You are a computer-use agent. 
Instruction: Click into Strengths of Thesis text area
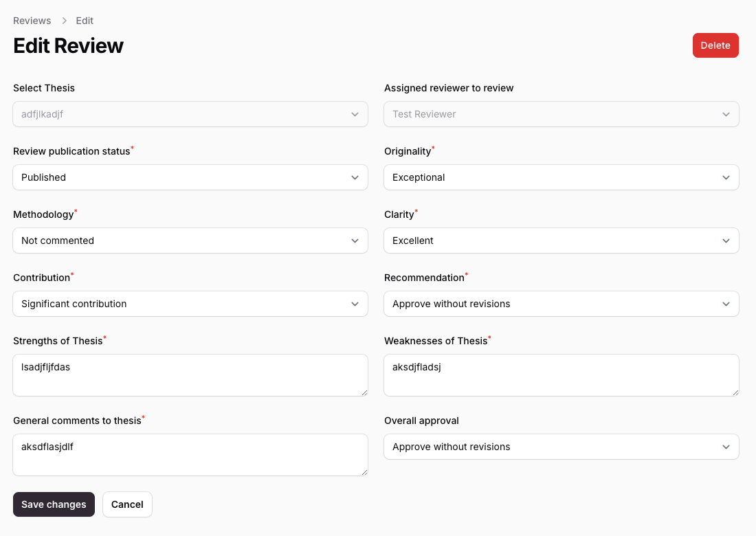tap(190, 375)
